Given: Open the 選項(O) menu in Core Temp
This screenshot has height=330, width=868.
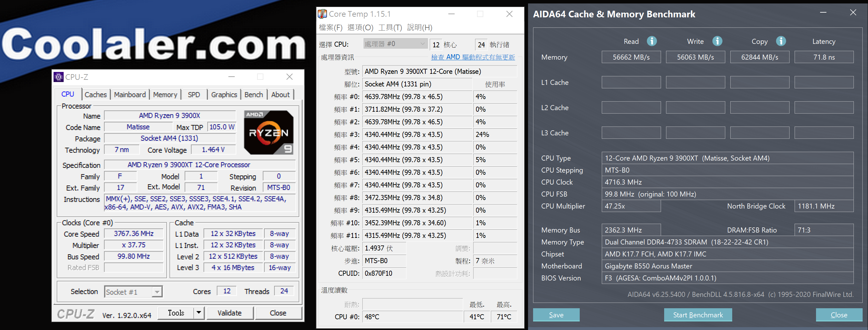Looking at the screenshot, I should click(x=360, y=27).
